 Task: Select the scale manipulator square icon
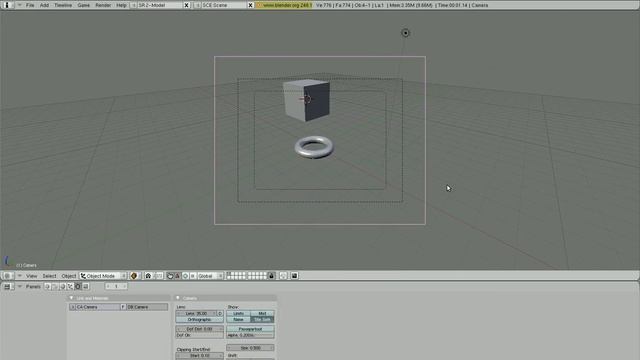[193, 276]
